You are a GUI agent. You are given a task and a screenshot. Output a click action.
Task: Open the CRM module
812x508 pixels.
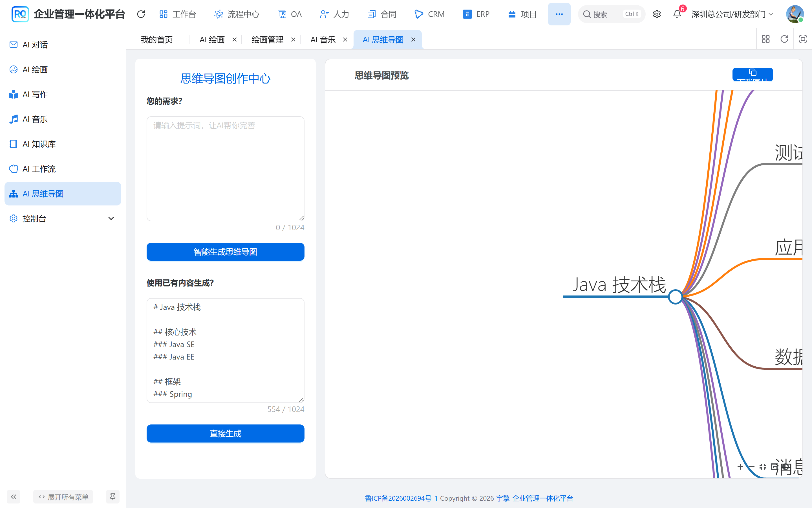coord(429,14)
